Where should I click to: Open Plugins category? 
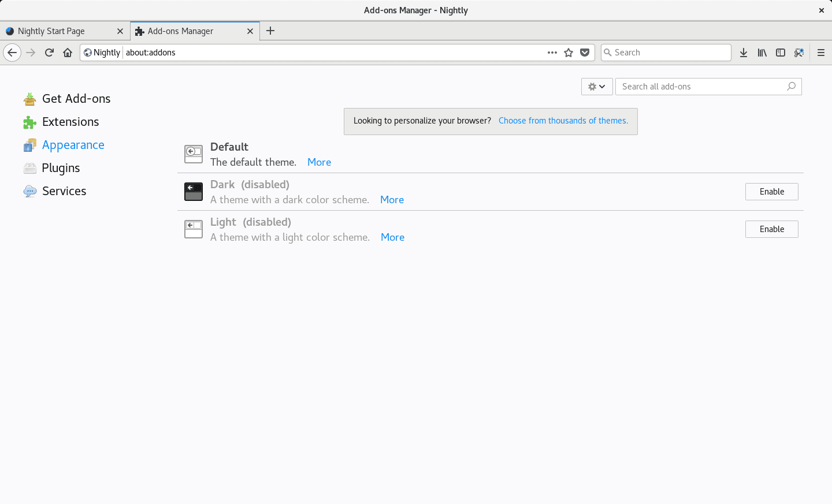click(52, 168)
